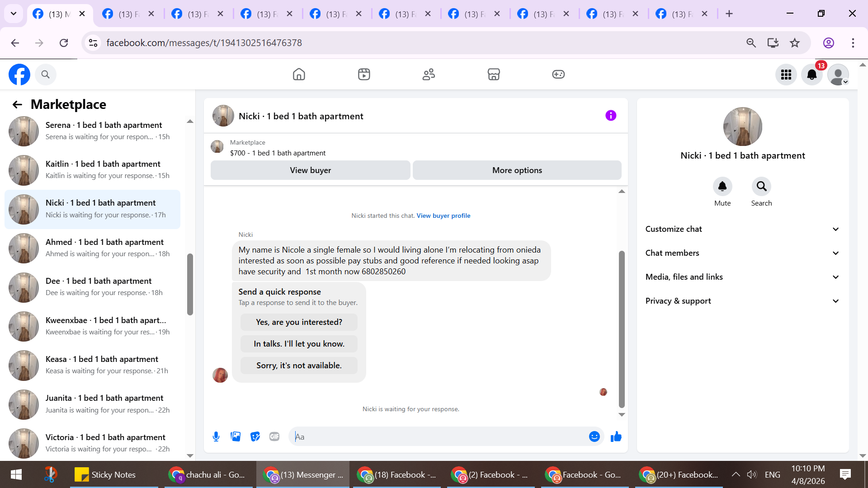Open the Facebook Marketplace icon in top navigation

494,74
